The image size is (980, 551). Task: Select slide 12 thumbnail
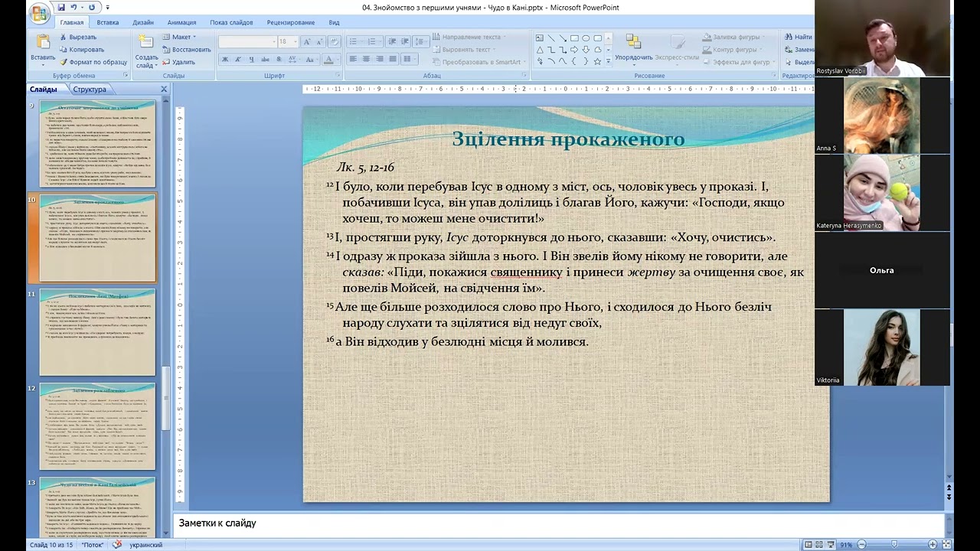pyautogui.click(x=97, y=426)
